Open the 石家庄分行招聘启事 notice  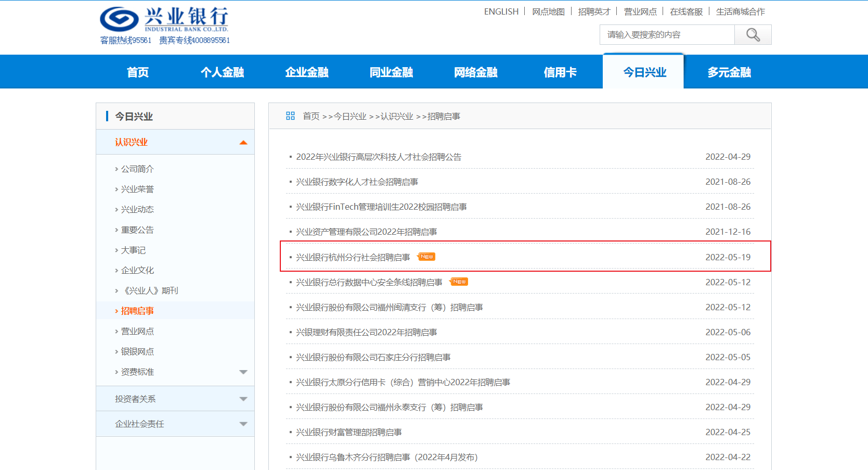373,357
